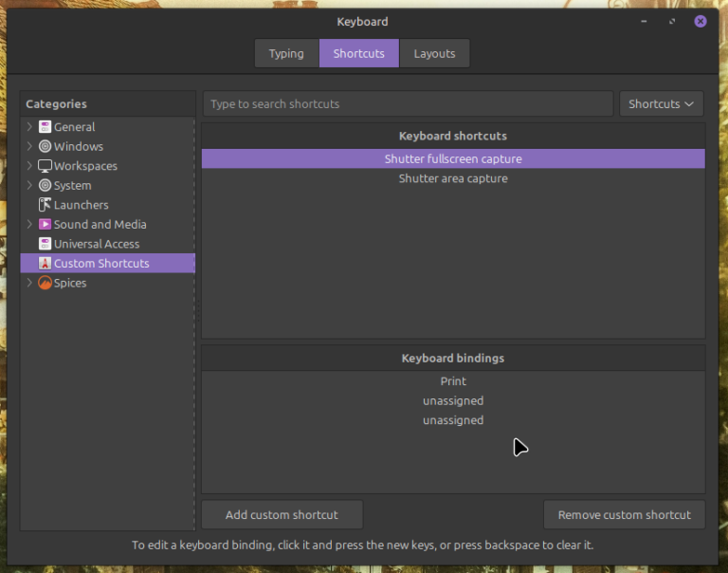The image size is (728, 573).
Task: Select the Print keyboard binding
Action: [x=453, y=381]
